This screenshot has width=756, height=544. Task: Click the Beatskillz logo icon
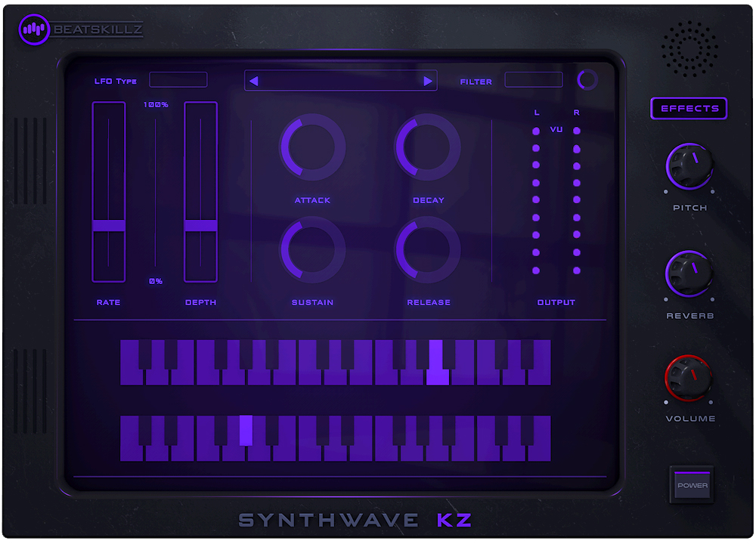point(34,29)
